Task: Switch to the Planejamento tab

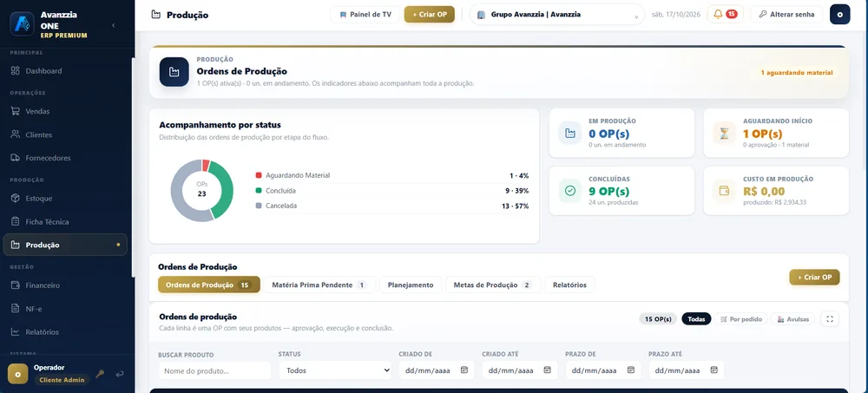Action: [x=411, y=285]
